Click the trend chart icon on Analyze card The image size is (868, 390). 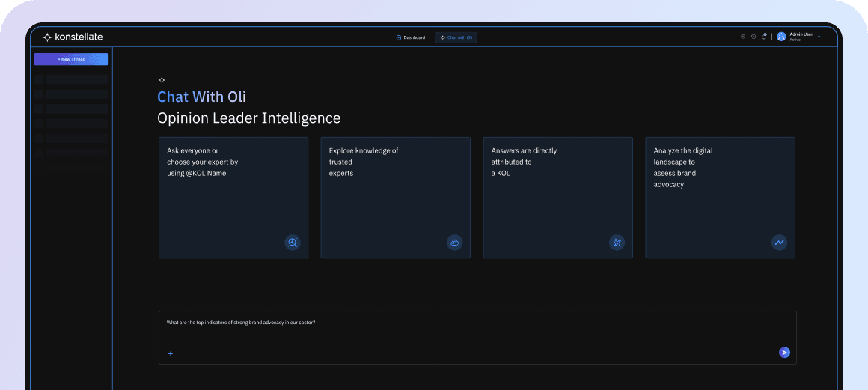click(780, 243)
